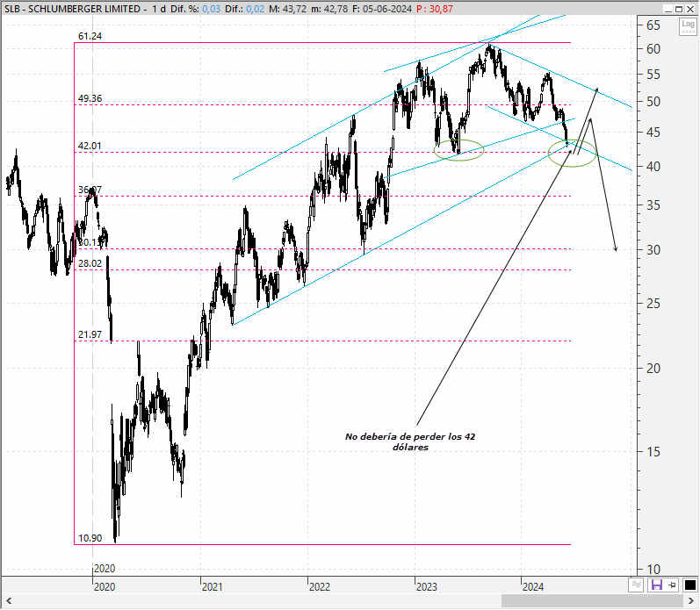Click the 45 price axis label
Image resolution: width=700 pixels, height=610 pixels.
click(653, 132)
